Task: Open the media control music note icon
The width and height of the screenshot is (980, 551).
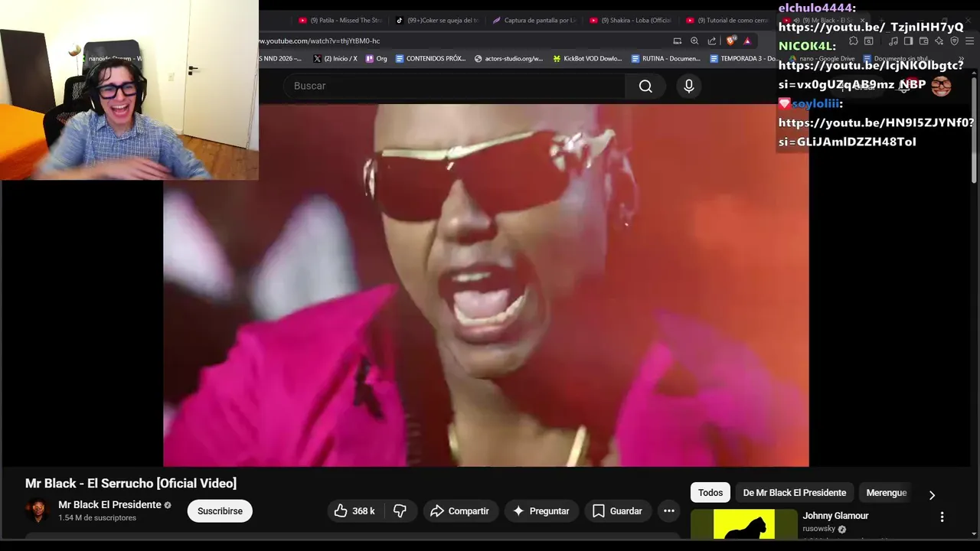Action: [x=893, y=41]
